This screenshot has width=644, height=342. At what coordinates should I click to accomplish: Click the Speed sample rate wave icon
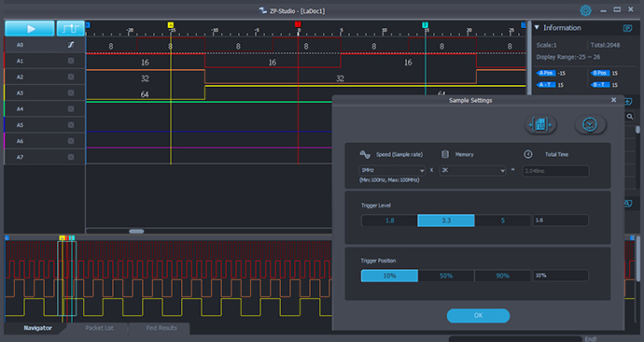(x=365, y=154)
